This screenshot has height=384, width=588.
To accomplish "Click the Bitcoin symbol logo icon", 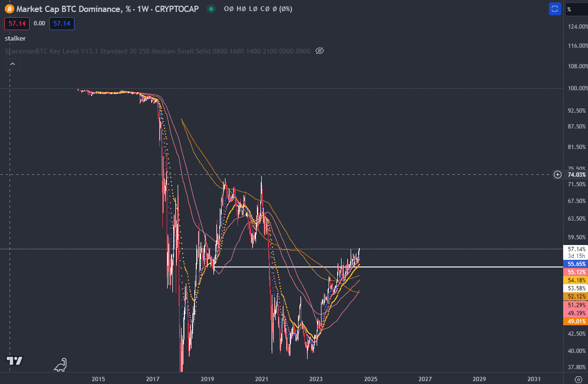I will [9, 9].
